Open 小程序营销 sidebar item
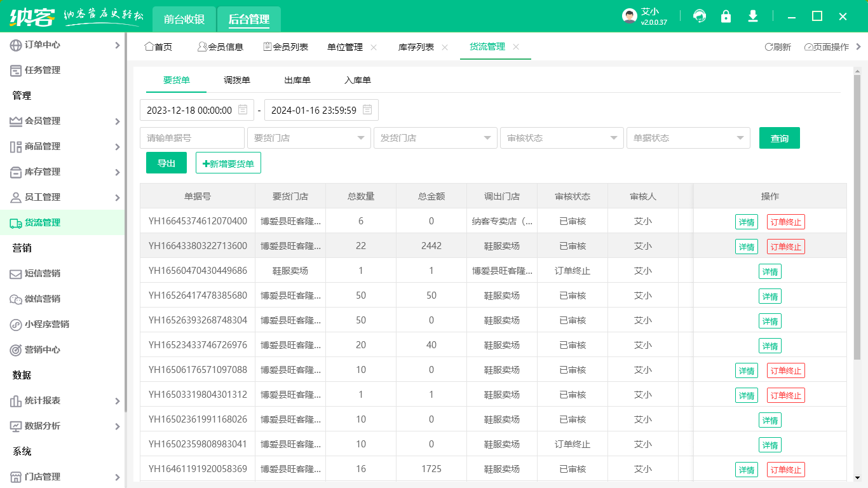The height and width of the screenshot is (488, 868). pos(62,324)
